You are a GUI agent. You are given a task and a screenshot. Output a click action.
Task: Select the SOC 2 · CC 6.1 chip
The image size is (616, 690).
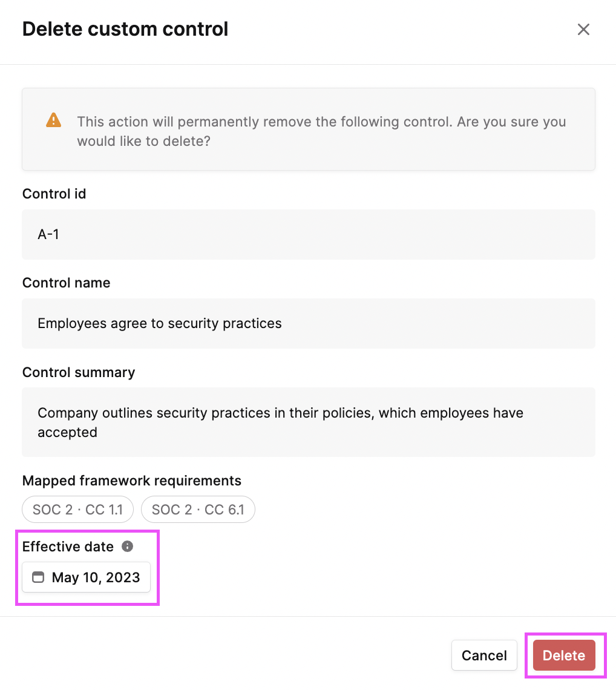click(198, 510)
